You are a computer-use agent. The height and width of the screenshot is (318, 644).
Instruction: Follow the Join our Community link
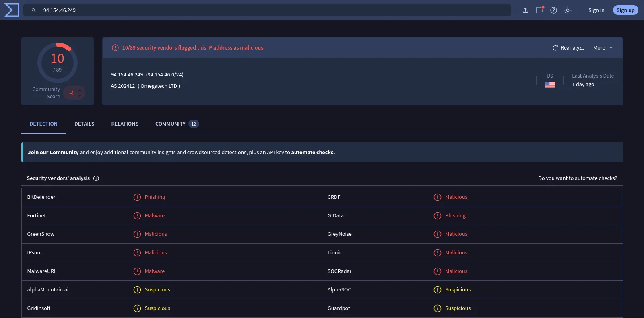tap(53, 153)
